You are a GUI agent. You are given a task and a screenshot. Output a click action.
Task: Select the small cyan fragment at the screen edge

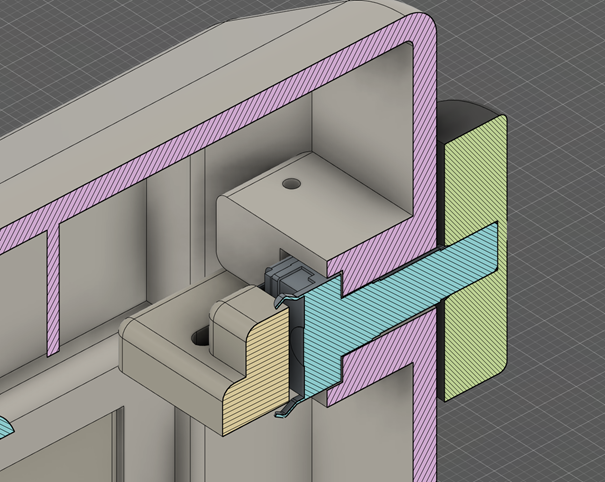5,427
